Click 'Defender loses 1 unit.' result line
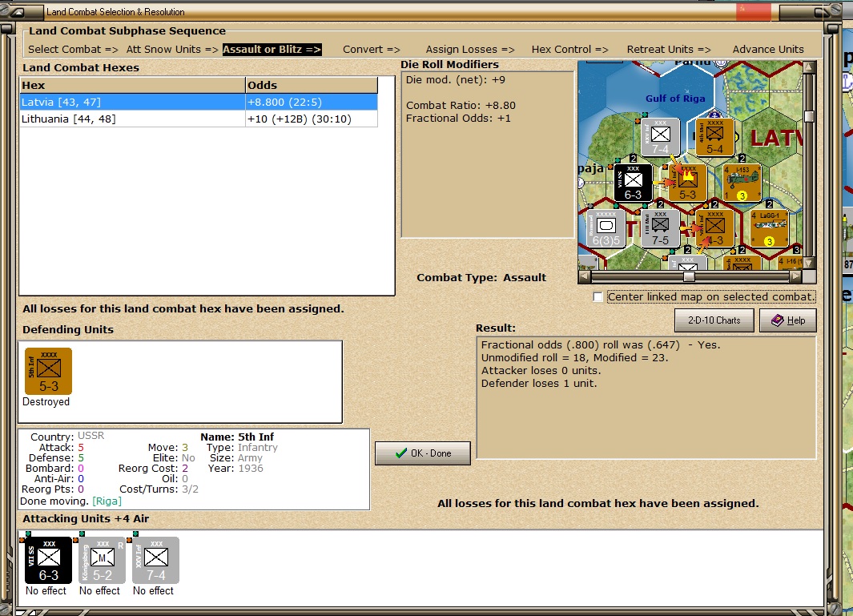The width and height of the screenshot is (853, 616). pos(538,384)
